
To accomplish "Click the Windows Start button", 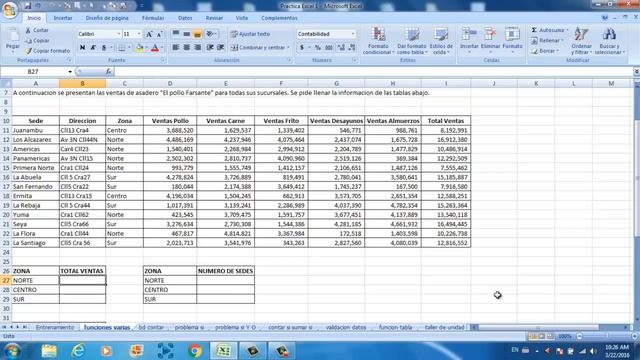I will coord(11,351).
